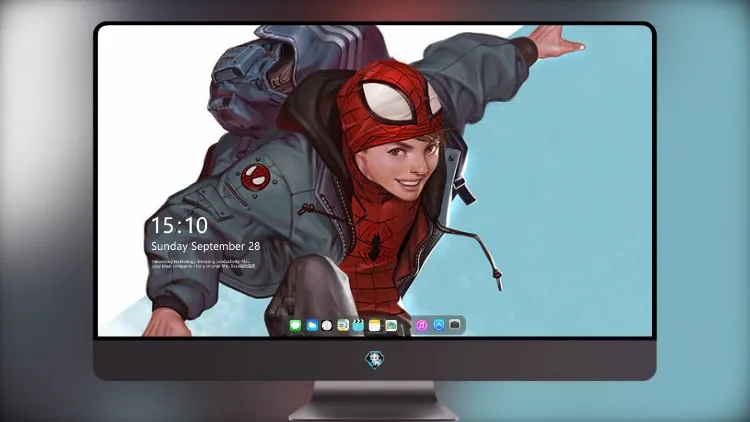This screenshot has height=422, width=750.
Task: Open the Camera app in the dock
Action: click(455, 325)
